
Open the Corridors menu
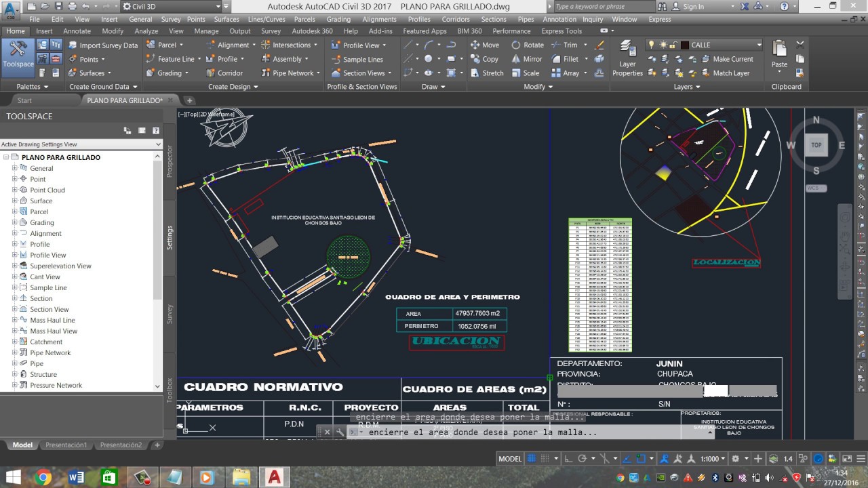[x=456, y=19]
